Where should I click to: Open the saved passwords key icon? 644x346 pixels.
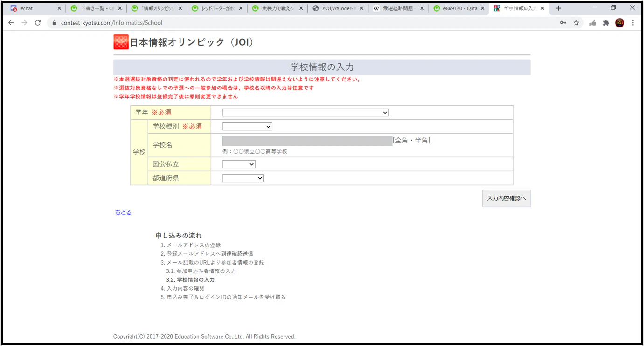[563, 23]
